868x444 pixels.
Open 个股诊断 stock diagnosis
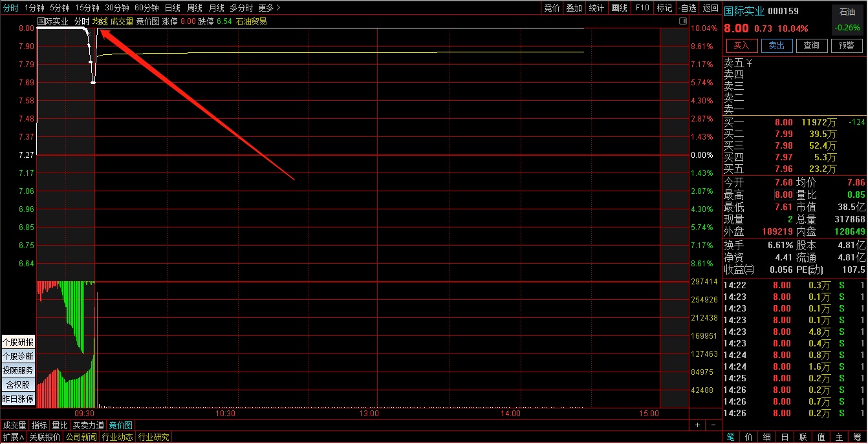point(18,356)
